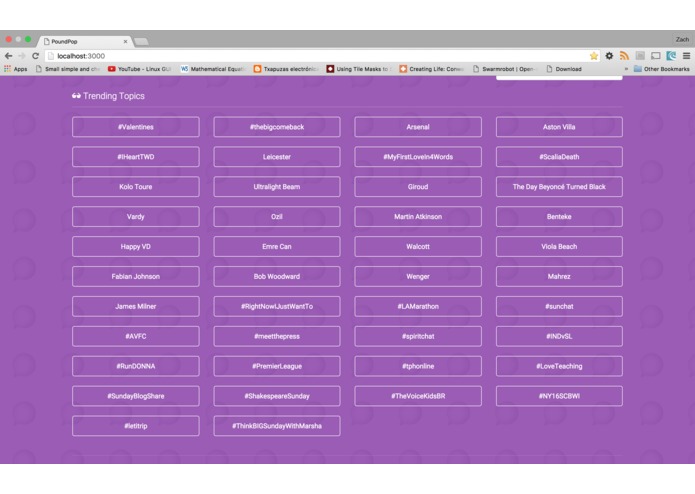The height and width of the screenshot is (494, 695).
Task: Pick the Ozil topic
Action: pos(277,217)
